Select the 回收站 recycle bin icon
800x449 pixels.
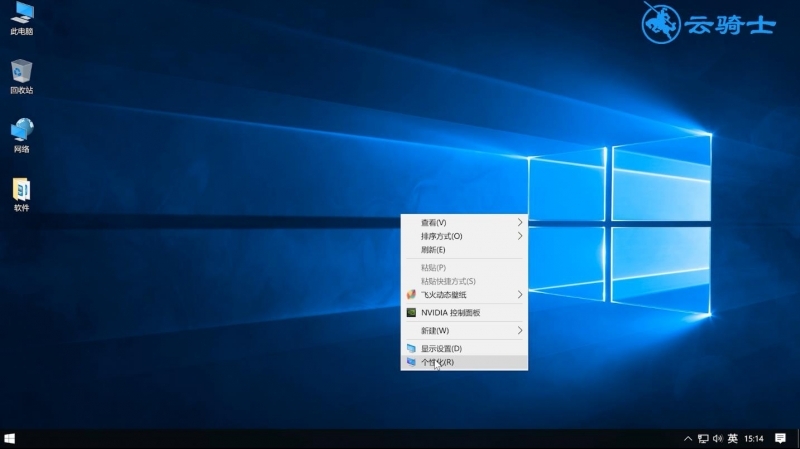click(x=21, y=77)
